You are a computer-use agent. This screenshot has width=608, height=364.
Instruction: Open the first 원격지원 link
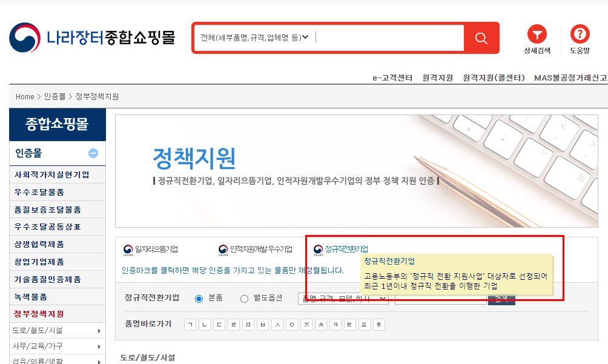437,78
